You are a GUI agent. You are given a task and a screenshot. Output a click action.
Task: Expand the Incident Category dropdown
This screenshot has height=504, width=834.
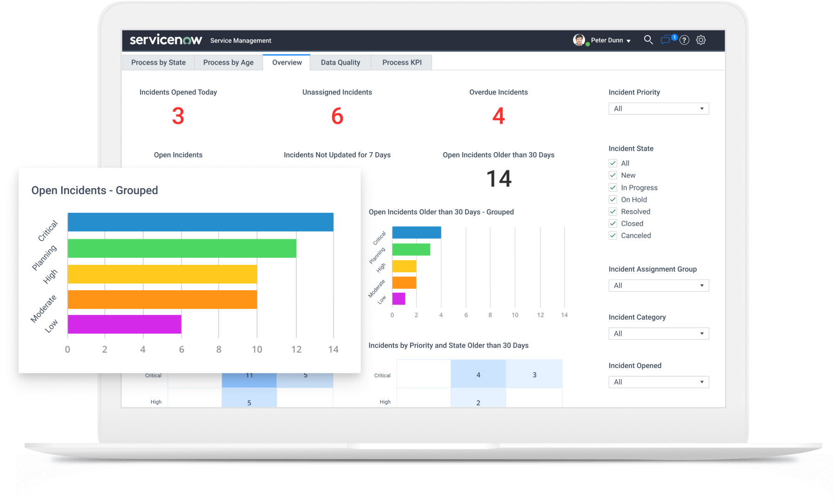(x=658, y=334)
